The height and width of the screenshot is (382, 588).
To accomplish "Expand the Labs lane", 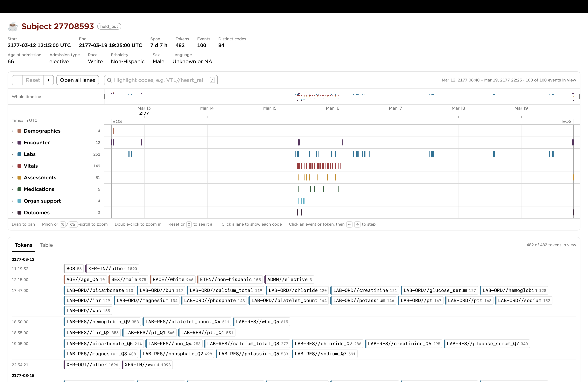I will pyautogui.click(x=13, y=154).
